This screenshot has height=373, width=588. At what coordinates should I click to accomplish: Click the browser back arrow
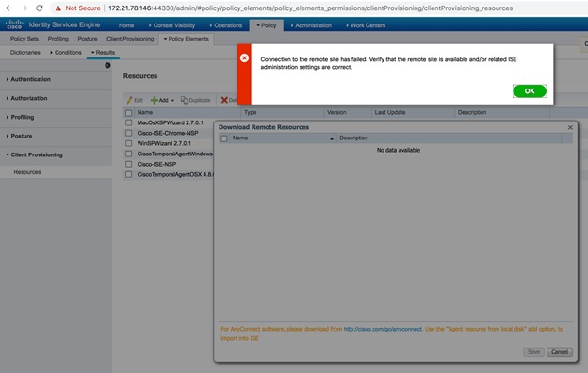[x=8, y=8]
